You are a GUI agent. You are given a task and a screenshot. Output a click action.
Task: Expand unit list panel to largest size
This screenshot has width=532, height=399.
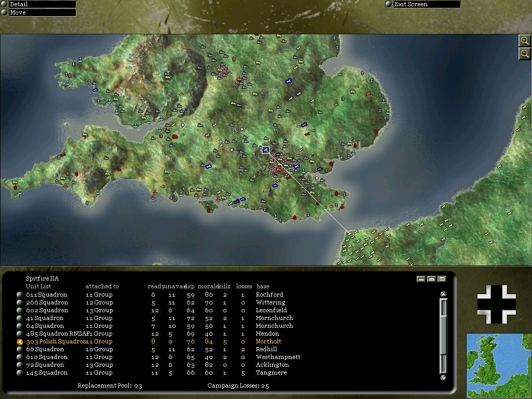pos(442,279)
